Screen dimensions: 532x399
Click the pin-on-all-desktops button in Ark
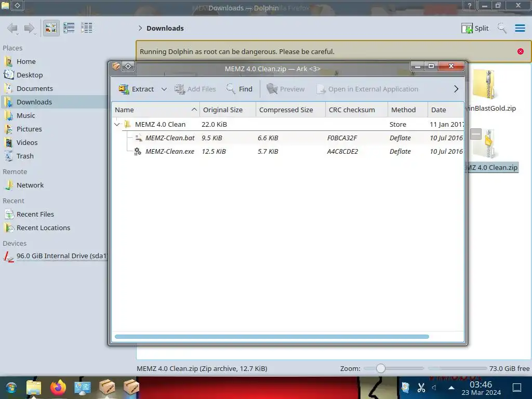128,66
